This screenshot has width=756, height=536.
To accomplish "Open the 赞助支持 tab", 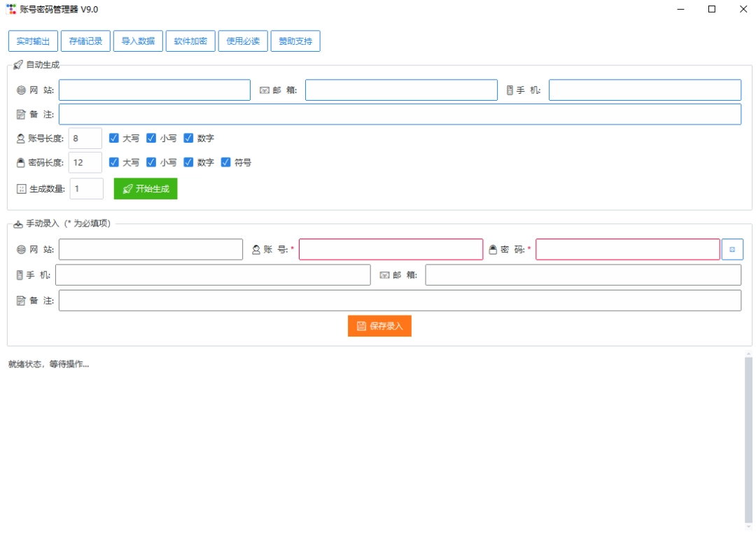I will [x=295, y=41].
